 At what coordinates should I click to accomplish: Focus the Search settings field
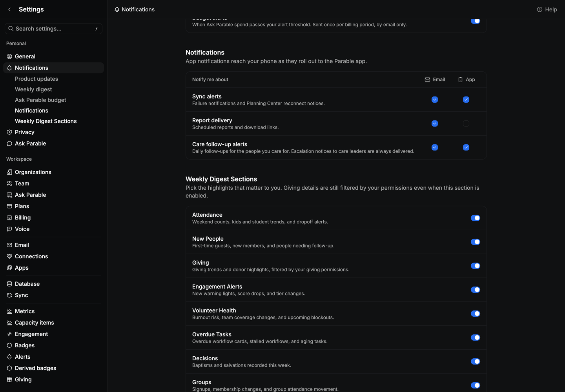point(53,29)
